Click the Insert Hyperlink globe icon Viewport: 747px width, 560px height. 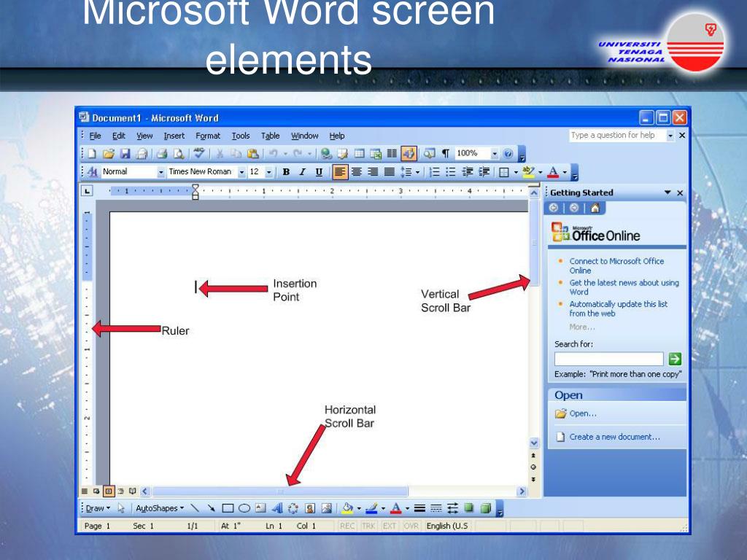326,153
